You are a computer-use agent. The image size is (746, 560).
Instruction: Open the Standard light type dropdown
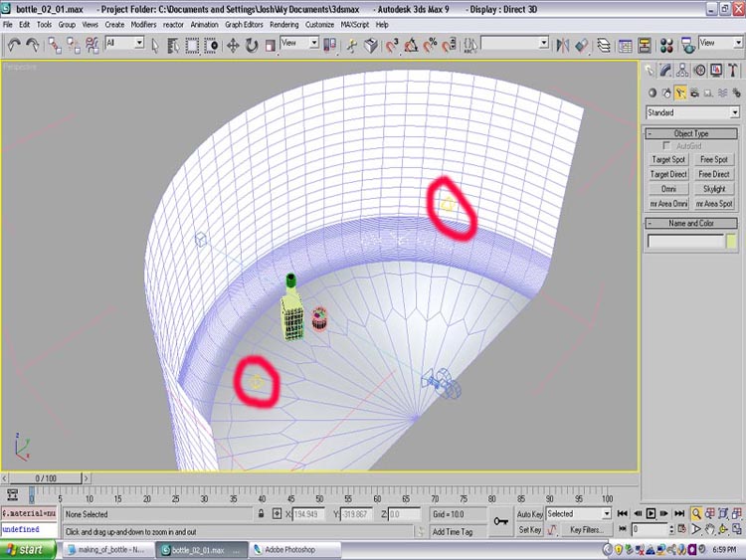coord(692,112)
